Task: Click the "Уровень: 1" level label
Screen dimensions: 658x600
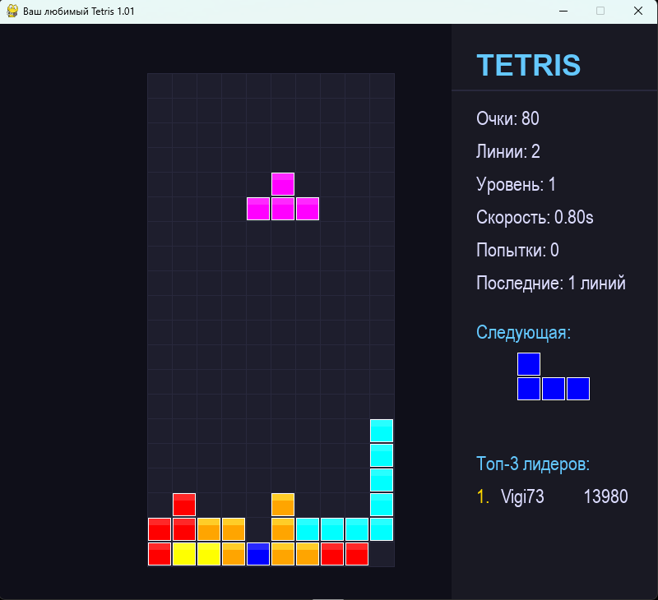Action: click(516, 185)
